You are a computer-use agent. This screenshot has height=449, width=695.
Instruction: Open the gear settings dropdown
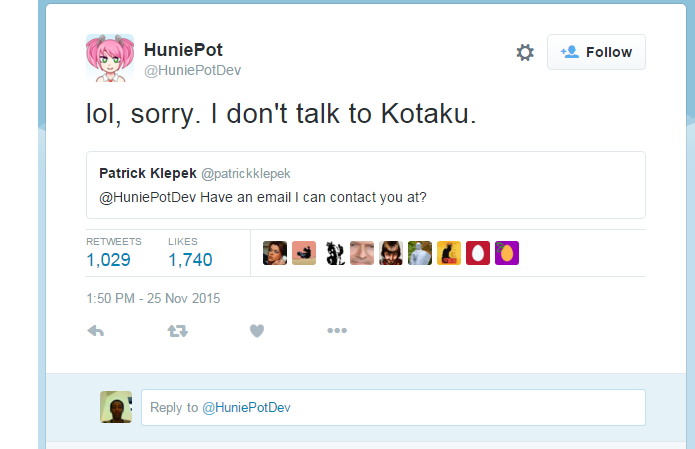(525, 52)
